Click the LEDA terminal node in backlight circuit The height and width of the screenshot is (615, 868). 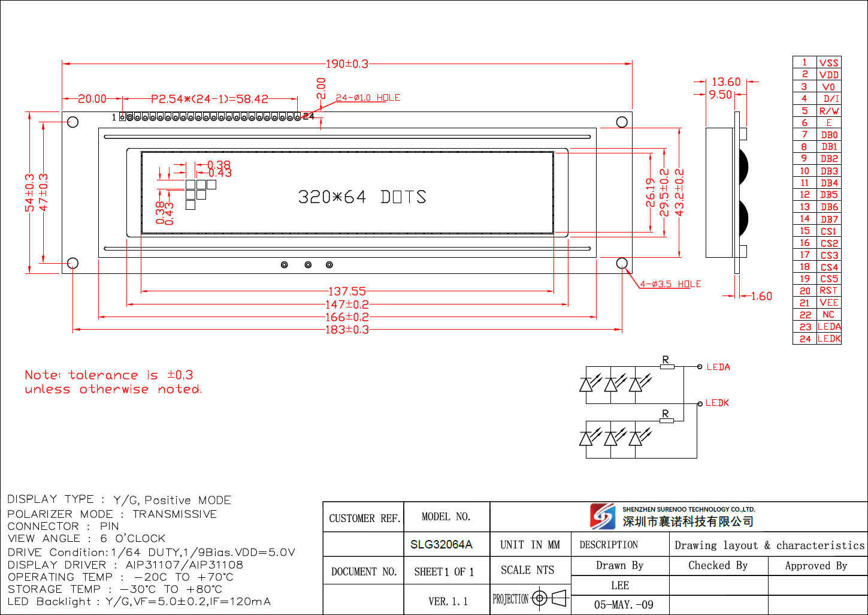tap(699, 367)
